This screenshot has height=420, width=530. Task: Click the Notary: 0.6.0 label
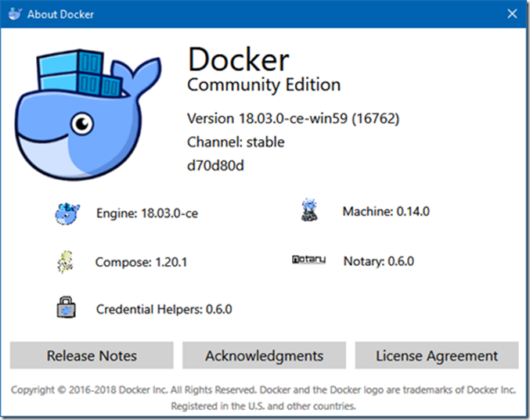coord(379,261)
